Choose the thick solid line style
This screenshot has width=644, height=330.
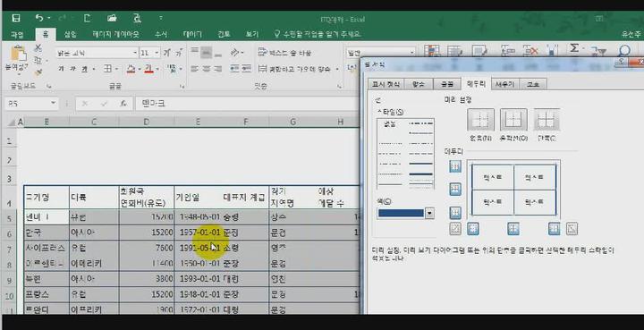point(421,174)
